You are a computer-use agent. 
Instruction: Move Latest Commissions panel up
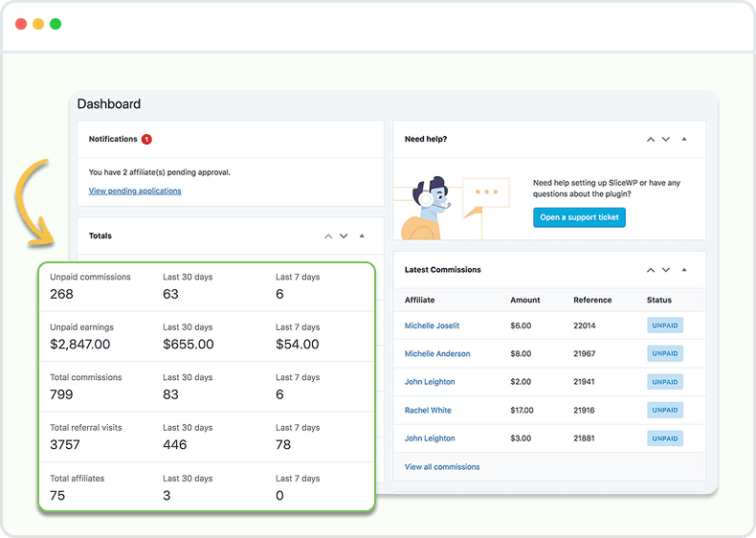pos(651,271)
